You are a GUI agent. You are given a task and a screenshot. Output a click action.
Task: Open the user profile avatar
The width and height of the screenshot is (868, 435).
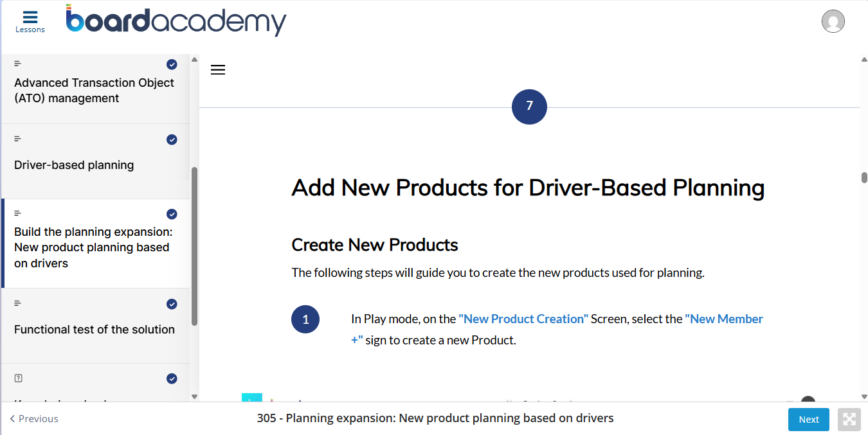coord(833,21)
